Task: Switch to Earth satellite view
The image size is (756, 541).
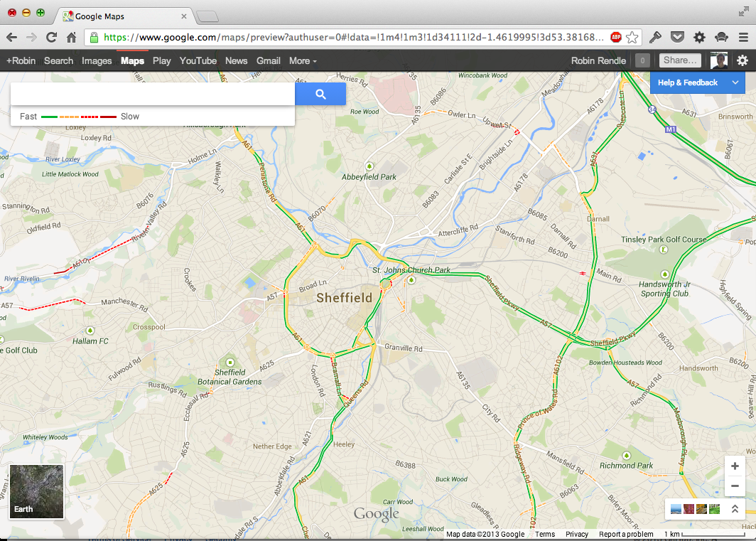Action: click(36, 491)
